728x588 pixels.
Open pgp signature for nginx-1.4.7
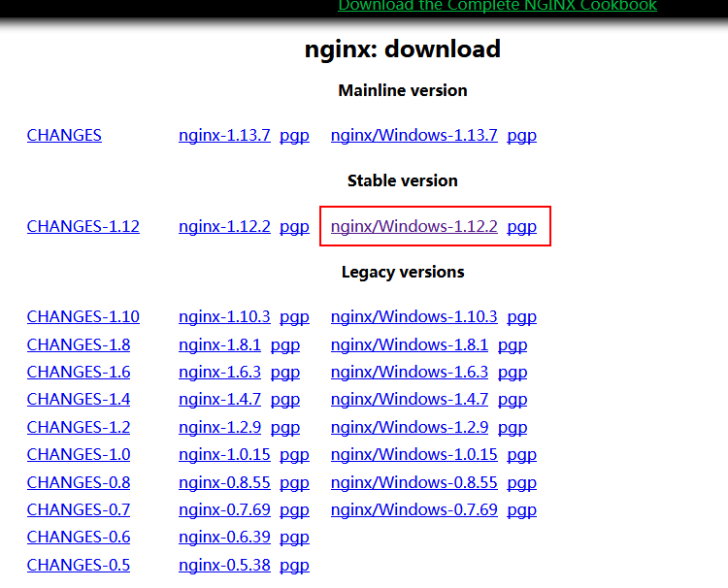pos(285,400)
